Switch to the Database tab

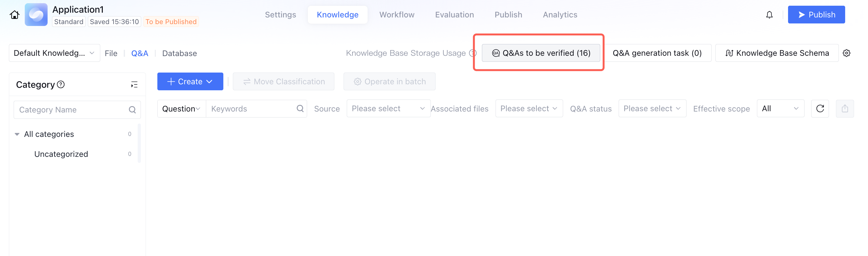[x=179, y=54]
